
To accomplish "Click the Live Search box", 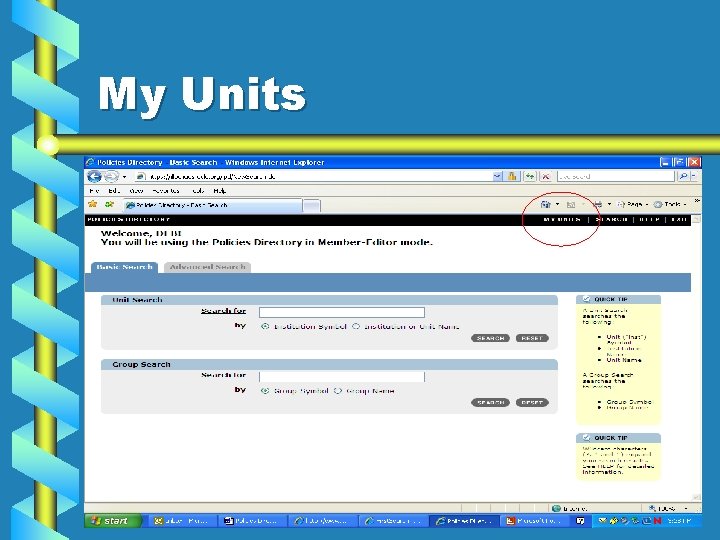I will 616,176.
